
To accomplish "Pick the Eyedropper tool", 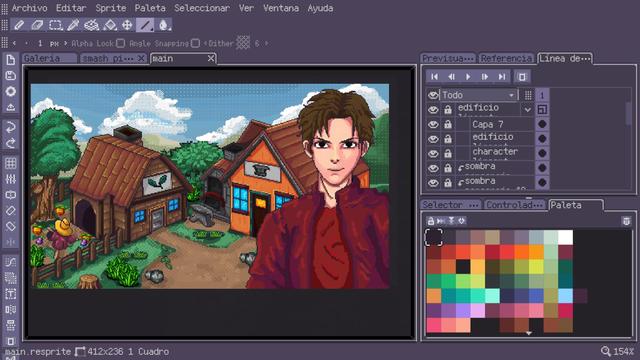I will tap(73, 25).
